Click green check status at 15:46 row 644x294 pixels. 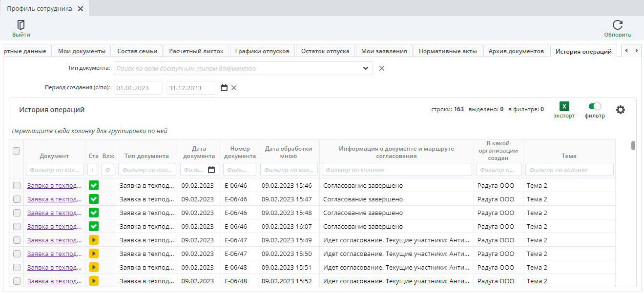[x=94, y=185]
